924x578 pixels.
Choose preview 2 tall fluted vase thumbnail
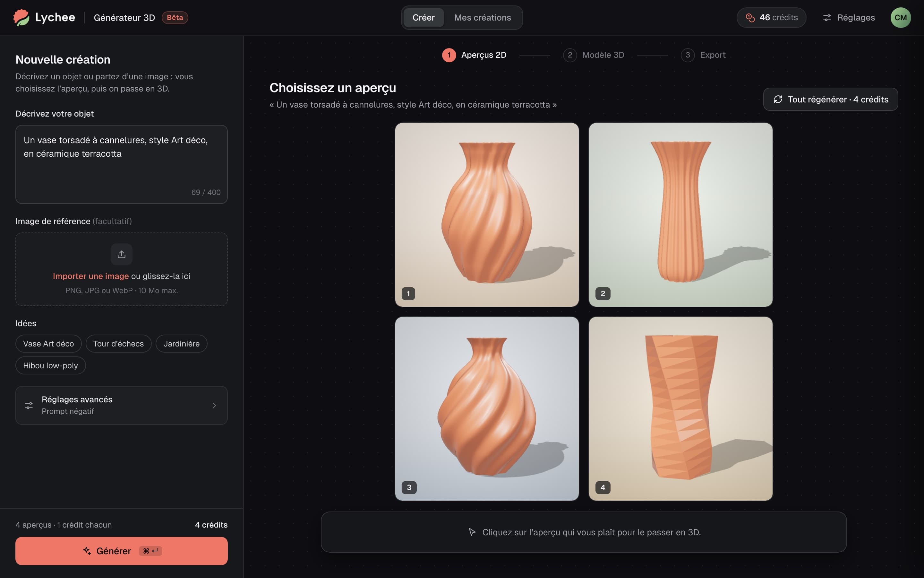tap(680, 215)
